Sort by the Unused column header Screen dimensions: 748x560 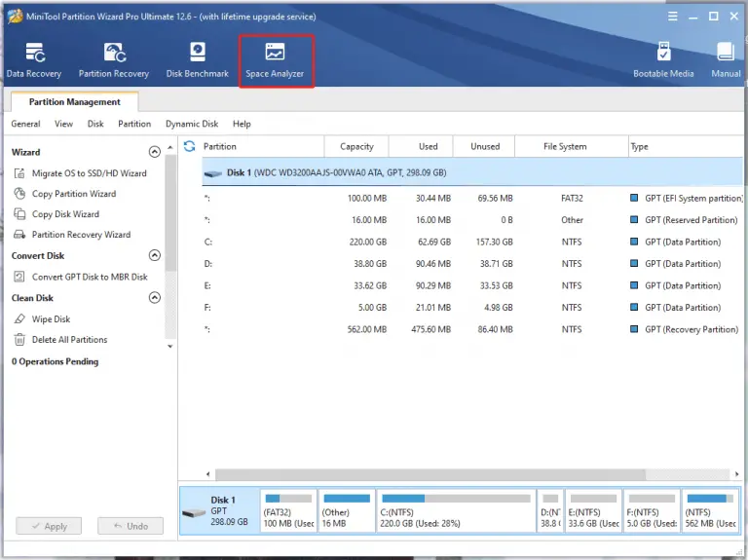click(x=485, y=146)
